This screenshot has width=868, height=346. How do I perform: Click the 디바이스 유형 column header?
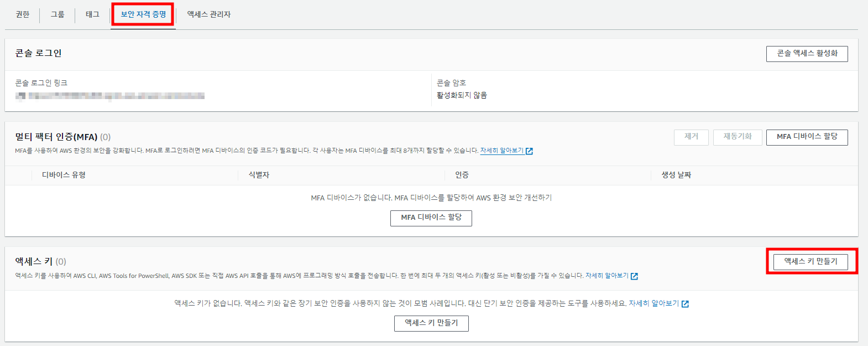click(64, 175)
